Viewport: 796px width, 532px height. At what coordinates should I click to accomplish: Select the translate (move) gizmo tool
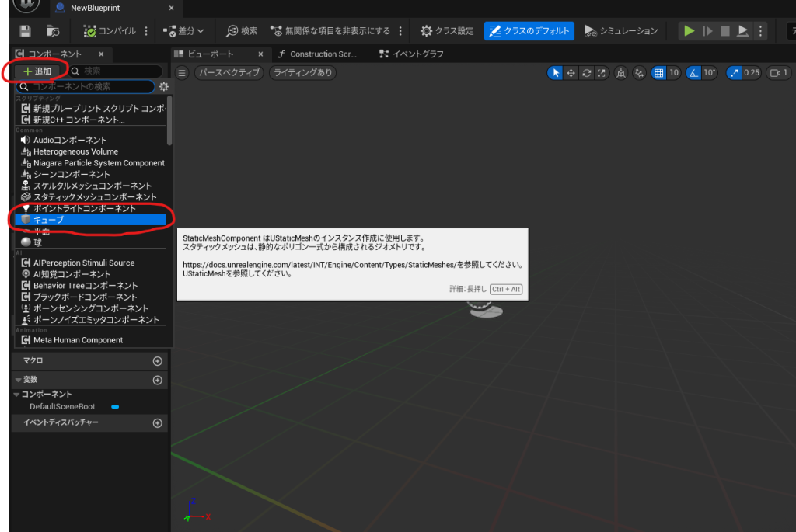pos(571,73)
